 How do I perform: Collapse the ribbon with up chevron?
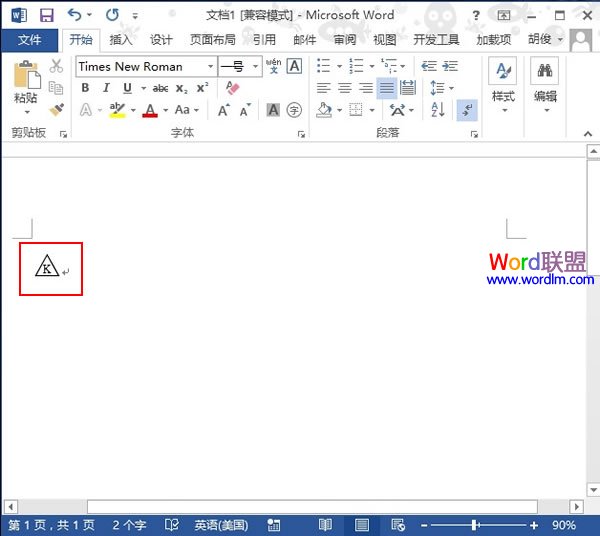click(588, 134)
